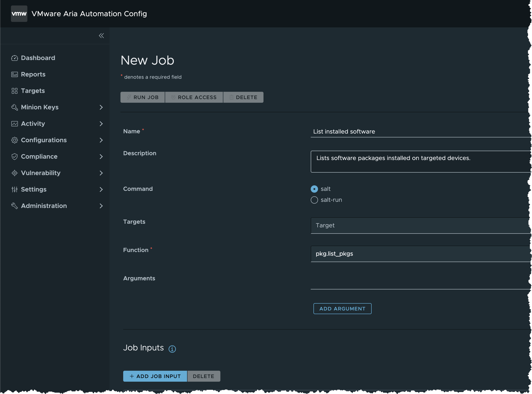Select the salt-run command radio button

[314, 200]
